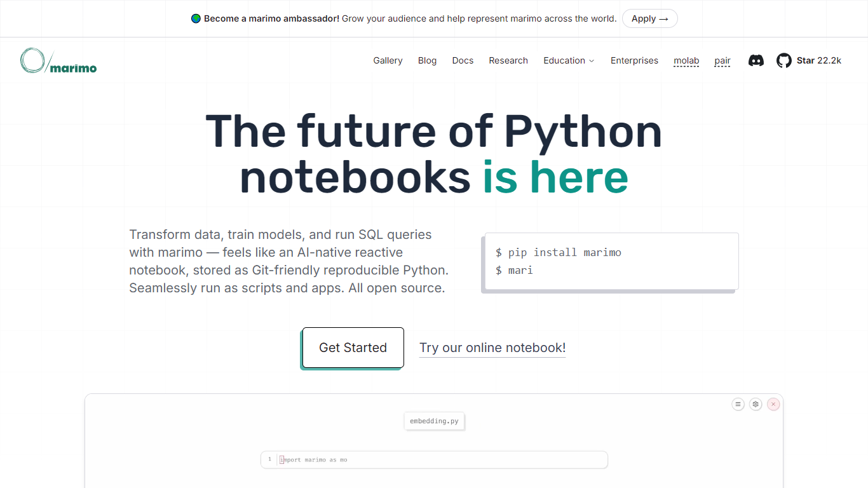Image resolution: width=868 pixels, height=488 pixels.
Task: Click the '$ mari' command line
Action: [x=514, y=270]
